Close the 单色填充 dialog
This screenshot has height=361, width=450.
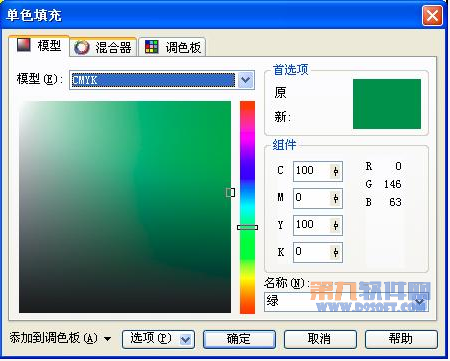[x=432, y=15]
